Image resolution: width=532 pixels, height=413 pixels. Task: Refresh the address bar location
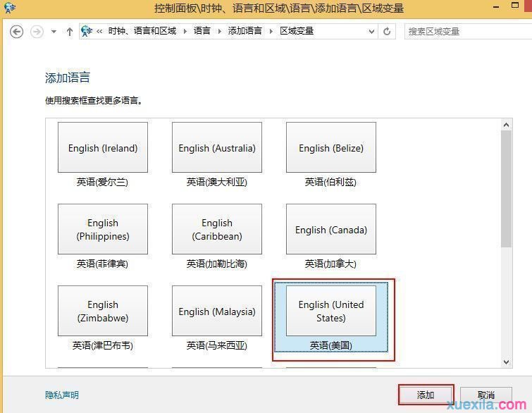click(x=387, y=31)
